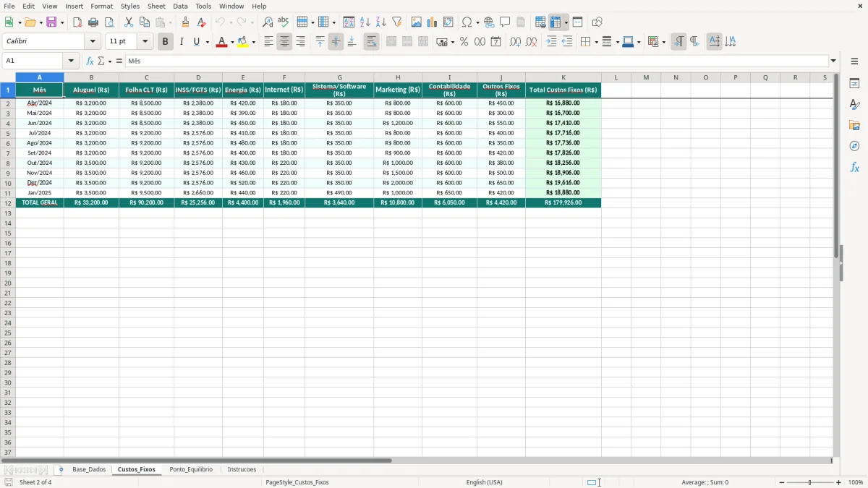Open sidebar Properties panel
Image resolution: width=868 pixels, height=488 pixels.
click(x=854, y=84)
